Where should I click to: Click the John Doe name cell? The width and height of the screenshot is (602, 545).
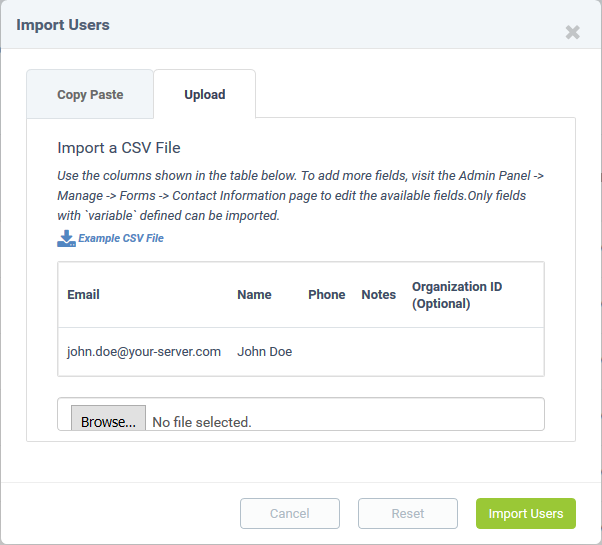click(265, 352)
